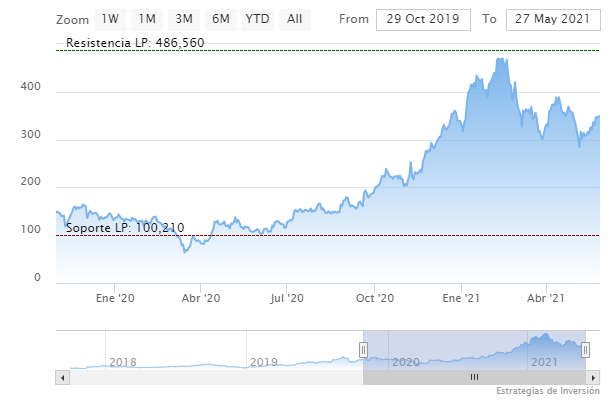
Task: Click the Soporte LP line label
Action: tap(125, 228)
